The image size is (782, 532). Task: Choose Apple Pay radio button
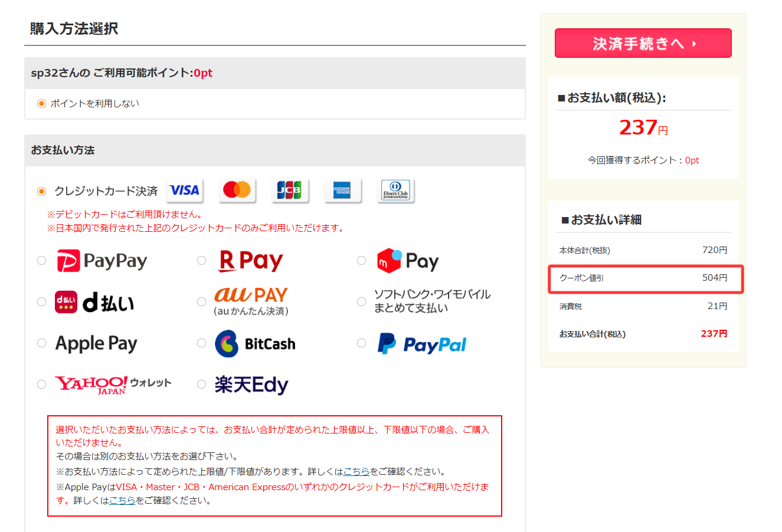coord(41,343)
